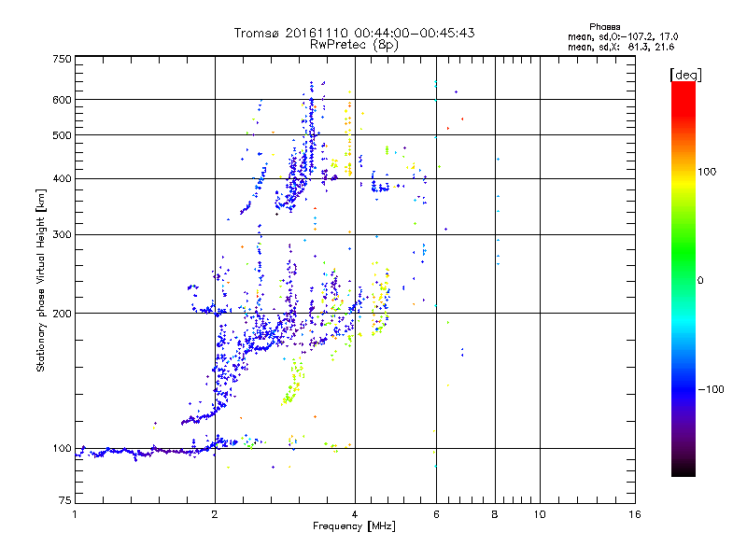Click the '8' frequency axis tick label
Viewport: 747px width, 560px height.
[x=495, y=514]
